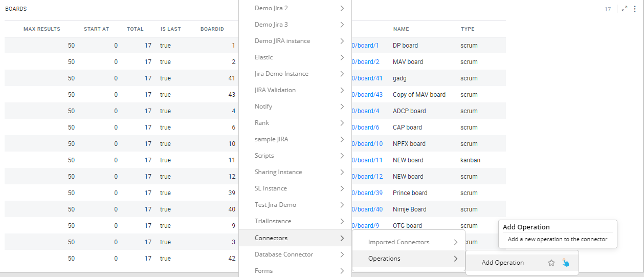Screen dimensions: 644x277
Task: Select the Prince board row name cell
Action: click(410, 193)
